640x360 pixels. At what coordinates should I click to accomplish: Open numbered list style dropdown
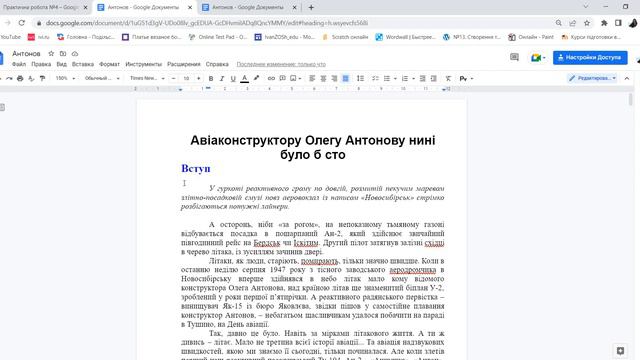coord(413,78)
